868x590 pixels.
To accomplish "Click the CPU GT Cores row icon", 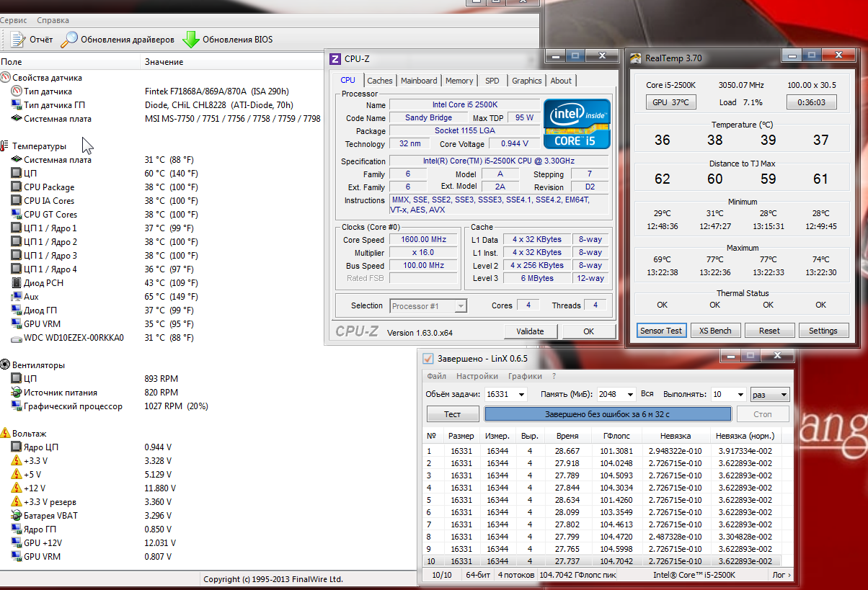I will coord(17,215).
